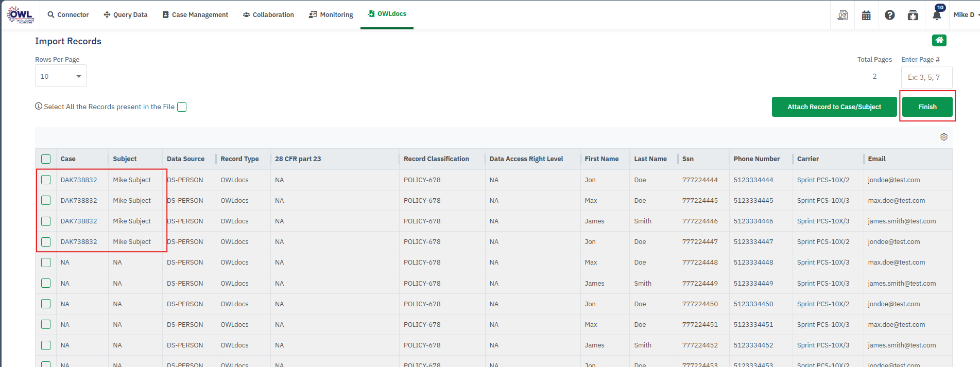Expand the Rows Per Page dropdown

pos(60,76)
